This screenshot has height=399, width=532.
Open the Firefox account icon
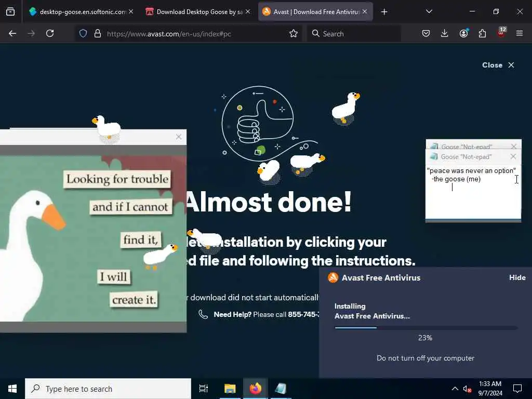[464, 33]
